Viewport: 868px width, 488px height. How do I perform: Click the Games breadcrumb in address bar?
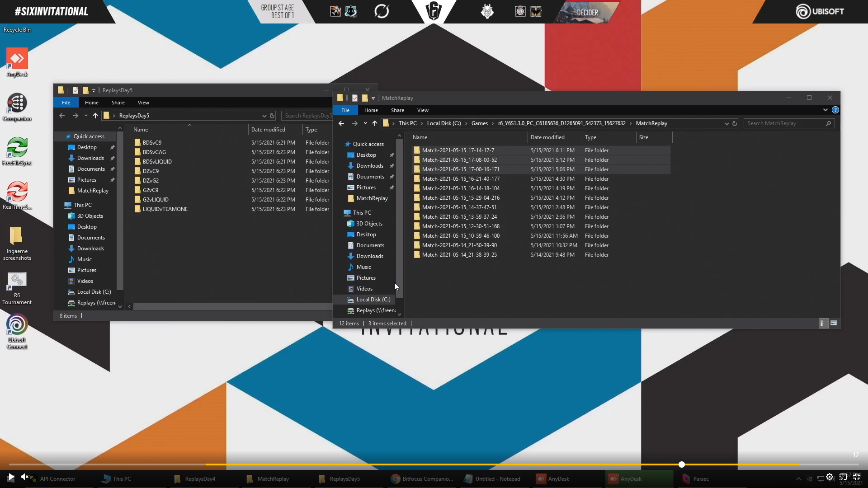click(x=479, y=123)
